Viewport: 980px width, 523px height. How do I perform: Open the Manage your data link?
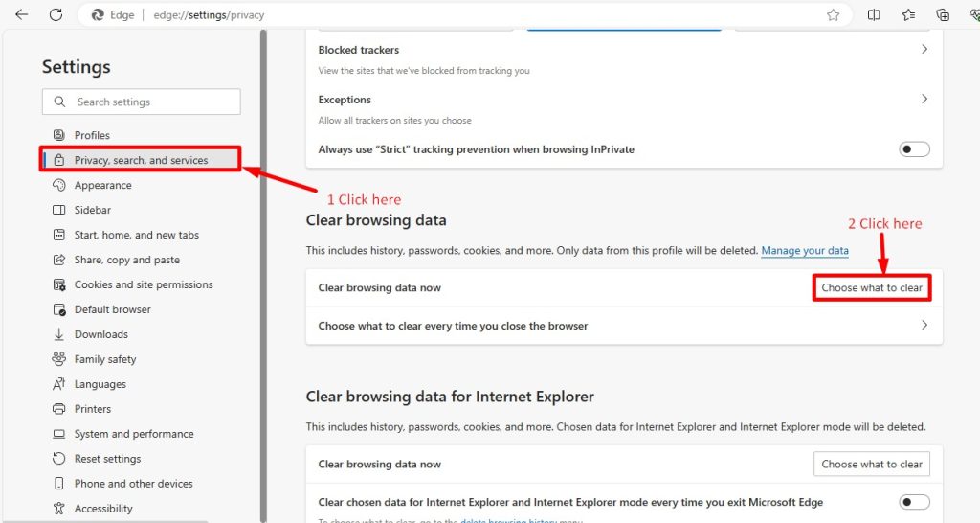coord(805,250)
